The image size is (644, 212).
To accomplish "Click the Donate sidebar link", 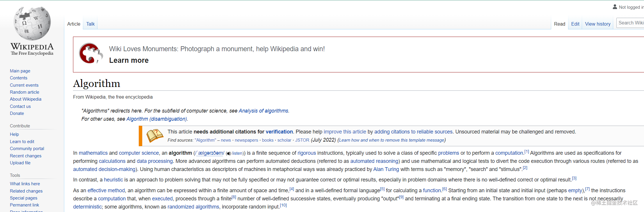I will 17,113.
